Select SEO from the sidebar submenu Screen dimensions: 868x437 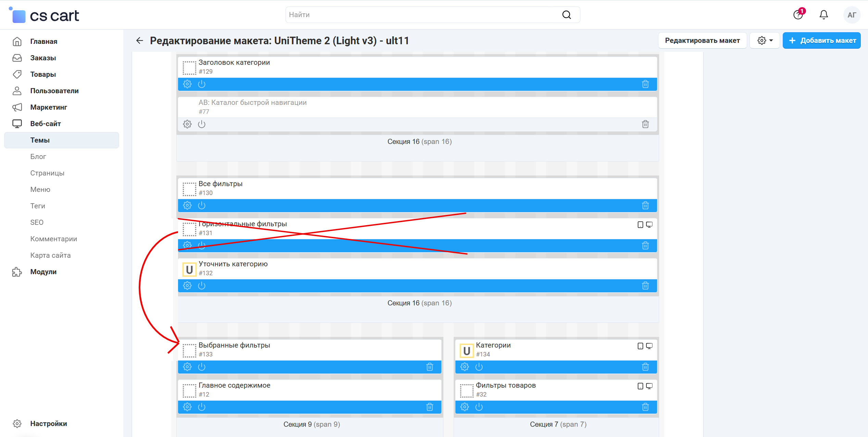pyautogui.click(x=37, y=222)
